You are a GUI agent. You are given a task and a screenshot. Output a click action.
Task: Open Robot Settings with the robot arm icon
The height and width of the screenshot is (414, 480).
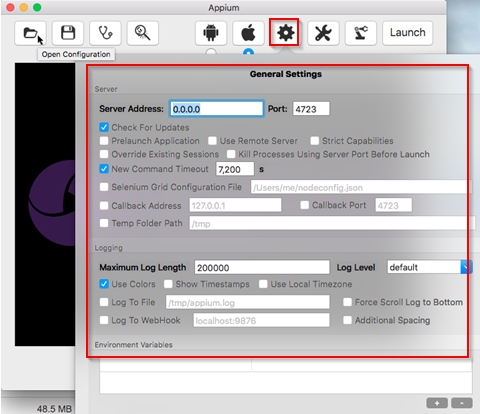coord(361,33)
